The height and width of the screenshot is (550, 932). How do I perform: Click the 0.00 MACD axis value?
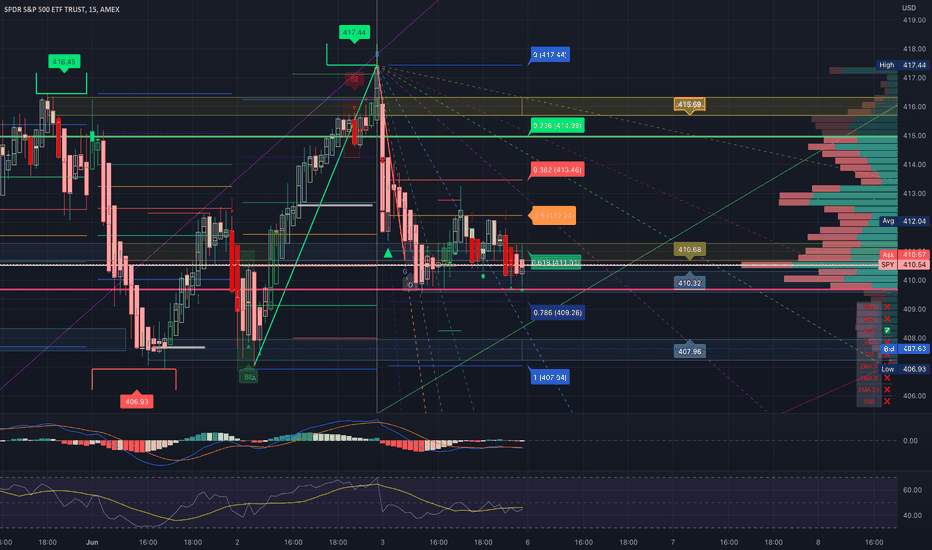pos(910,441)
